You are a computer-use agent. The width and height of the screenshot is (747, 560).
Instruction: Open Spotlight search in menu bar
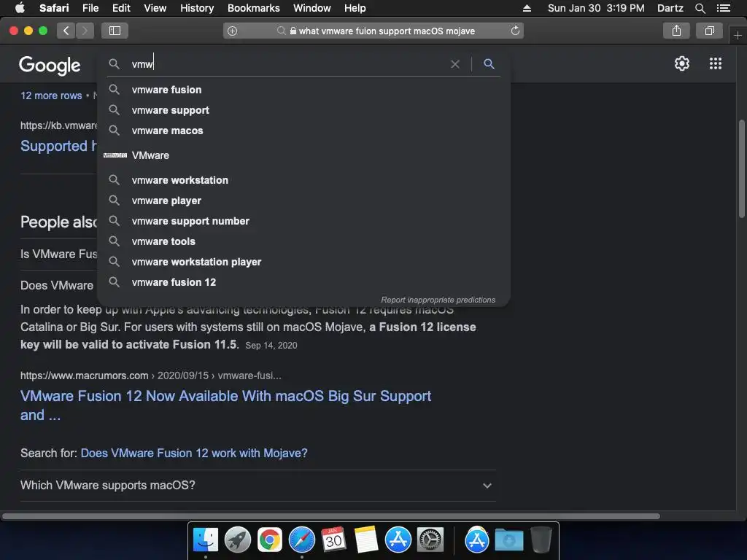(700, 8)
